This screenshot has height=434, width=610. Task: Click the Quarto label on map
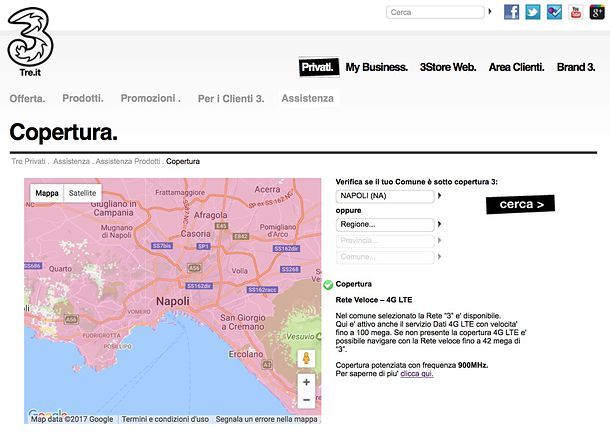[x=60, y=269]
